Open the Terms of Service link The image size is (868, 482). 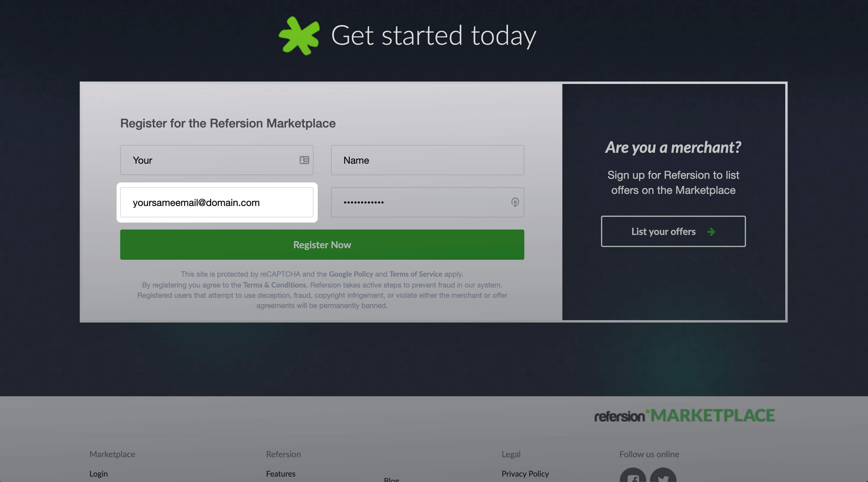416,274
